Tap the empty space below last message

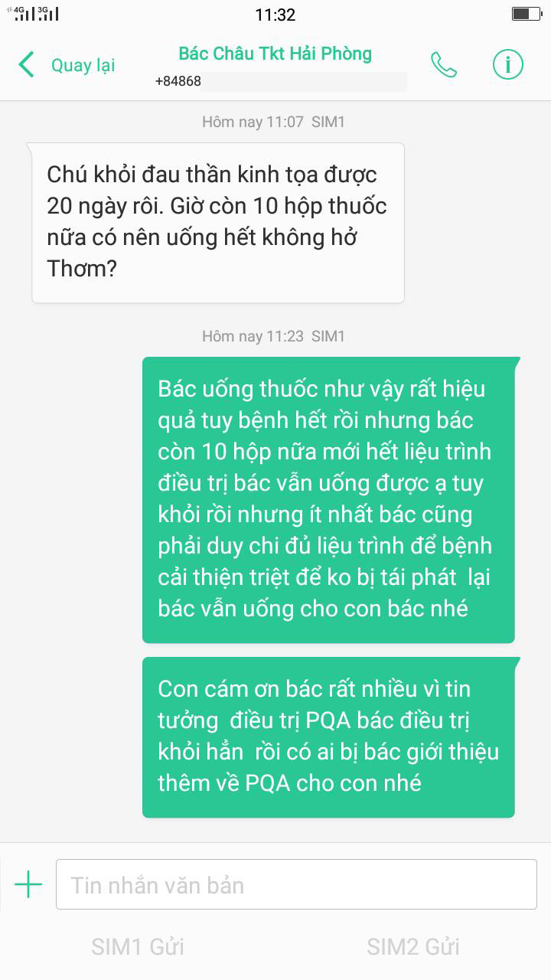275,831
